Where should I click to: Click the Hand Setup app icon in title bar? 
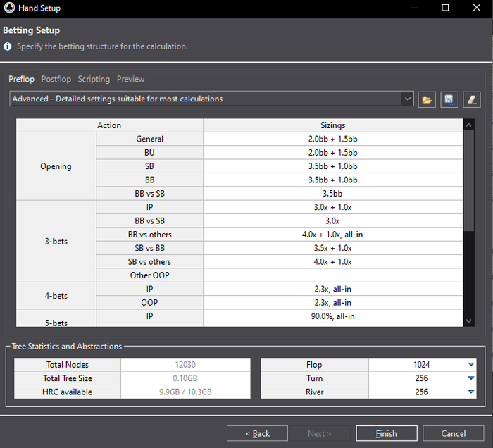(8, 8)
